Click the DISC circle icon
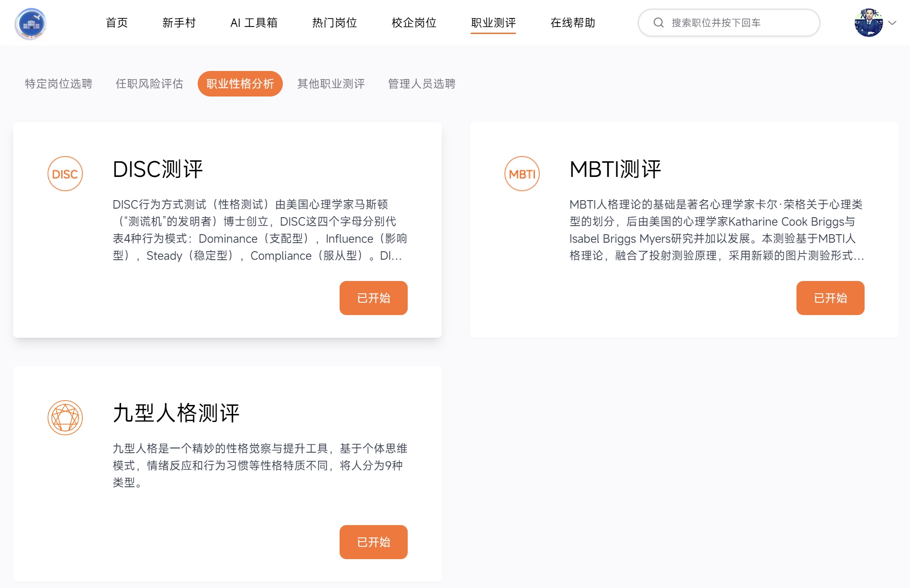 click(65, 174)
